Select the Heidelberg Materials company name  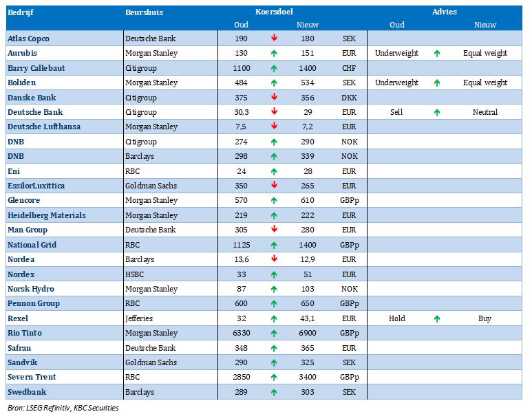pyautogui.click(x=47, y=215)
